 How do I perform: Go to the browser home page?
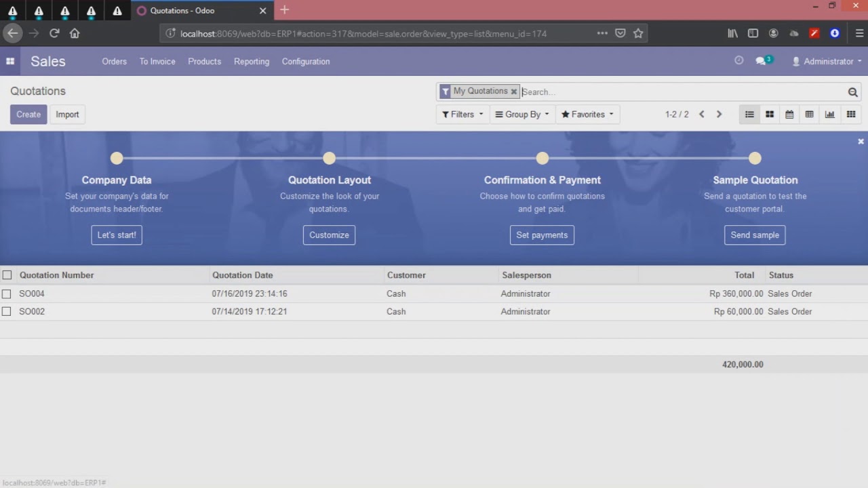pos(75,33)
